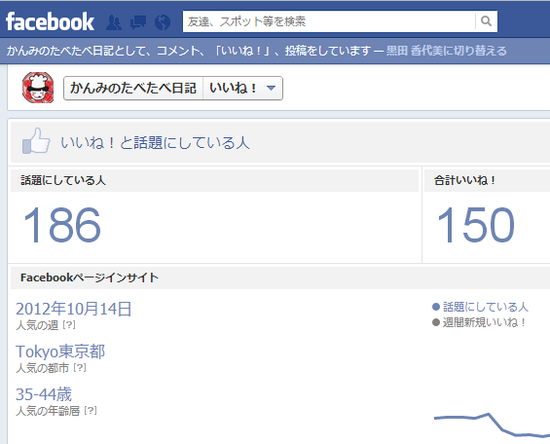Open the help [?] beside 人気の週
The image size is (550, 444).
(69, 325)
